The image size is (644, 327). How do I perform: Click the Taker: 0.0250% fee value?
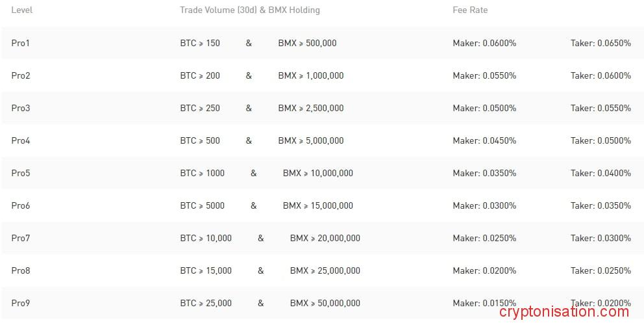(601, 270)
